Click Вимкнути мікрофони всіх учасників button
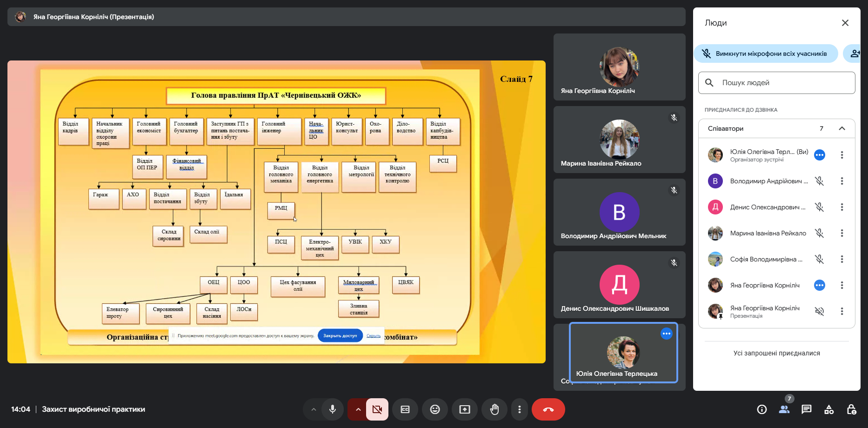Image resolution: width=868 pixels, height=428 pixels. tap(766, 53)
